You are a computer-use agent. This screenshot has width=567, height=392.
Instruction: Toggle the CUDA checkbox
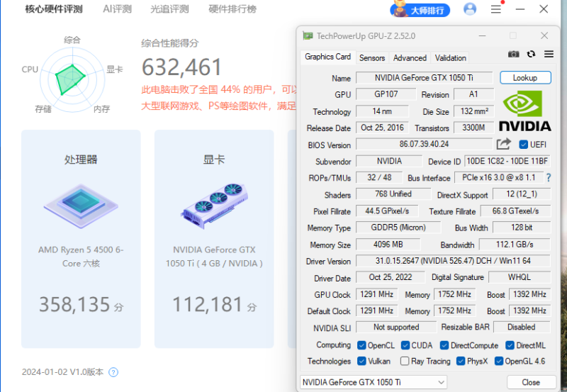tap(405, 345)
